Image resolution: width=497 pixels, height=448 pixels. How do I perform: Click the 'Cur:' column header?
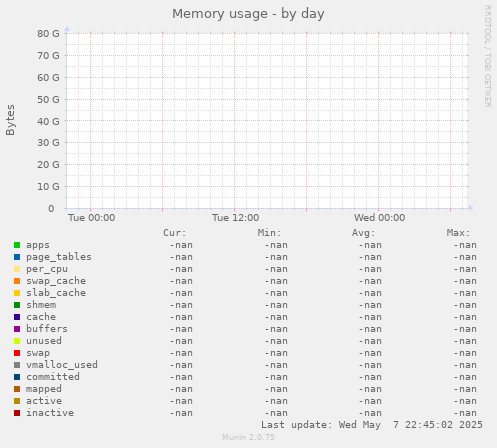[175, 233]
